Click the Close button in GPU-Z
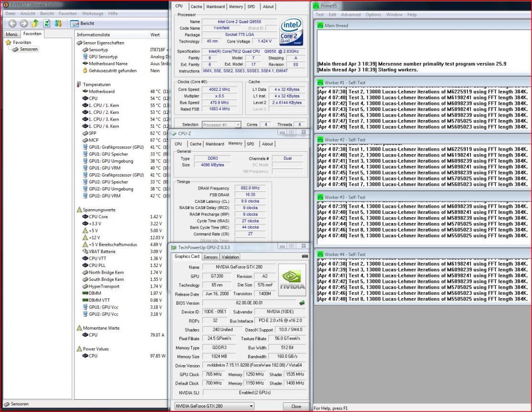Image resolution: width=532 pixels, height=412 pixels. (296, 406)
